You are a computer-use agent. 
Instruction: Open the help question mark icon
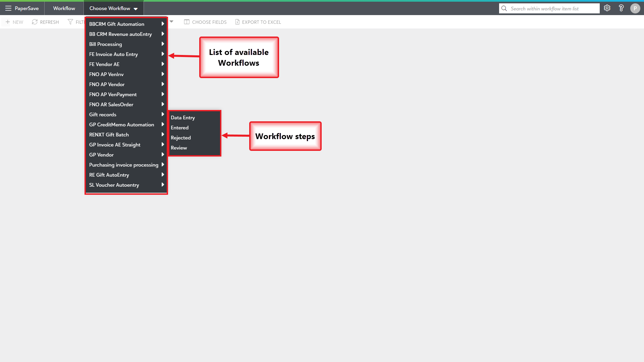pos(621,8)
